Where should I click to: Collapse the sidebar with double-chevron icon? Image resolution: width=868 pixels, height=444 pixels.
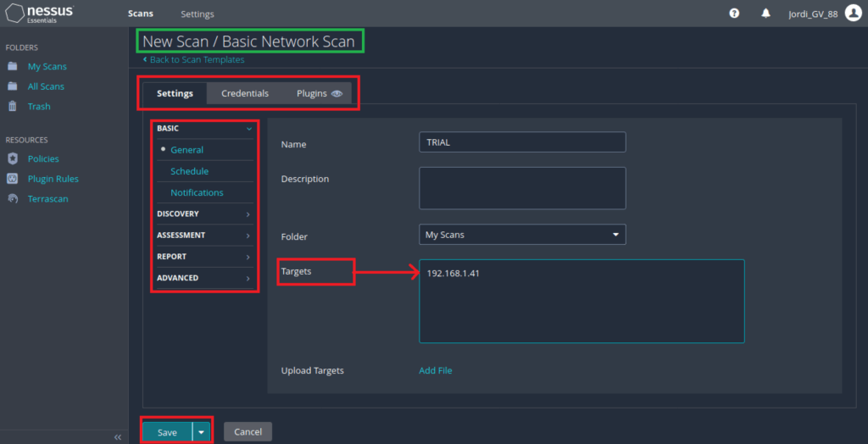tap(117, 437)
